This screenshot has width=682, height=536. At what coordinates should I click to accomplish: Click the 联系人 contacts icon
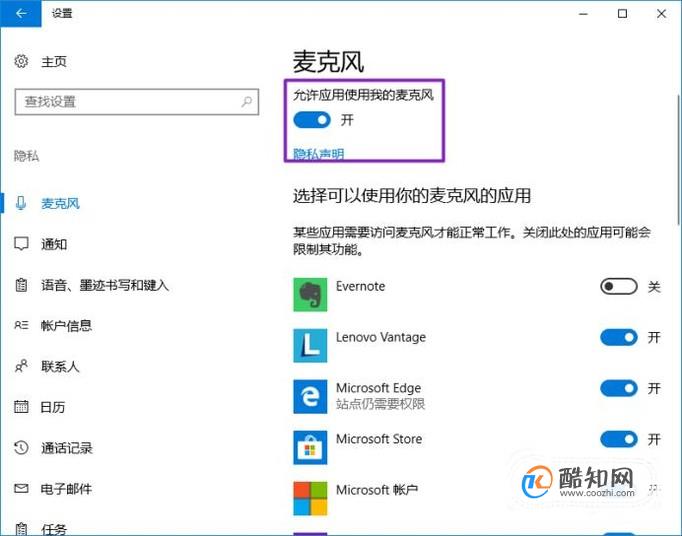tap(21, 366)
